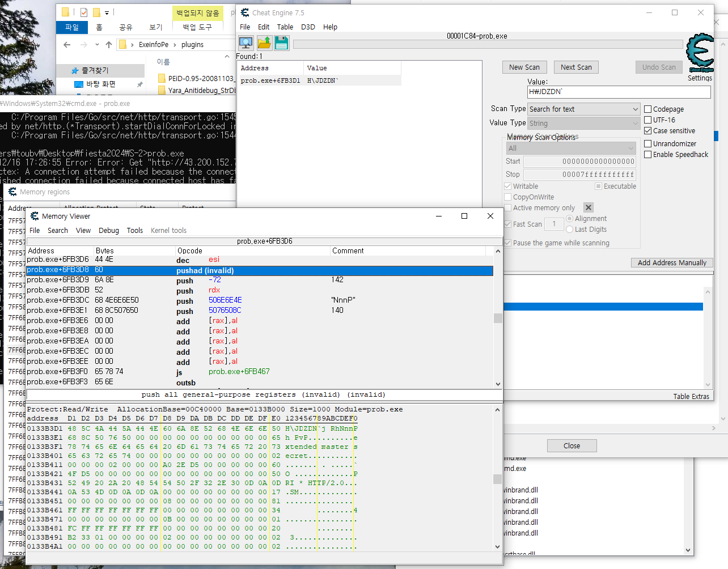The width and height of the screenshot is (728, 569).
Task: Select the js prob.exe+6FB467 instruction row
Action: [x=259, y=372]
